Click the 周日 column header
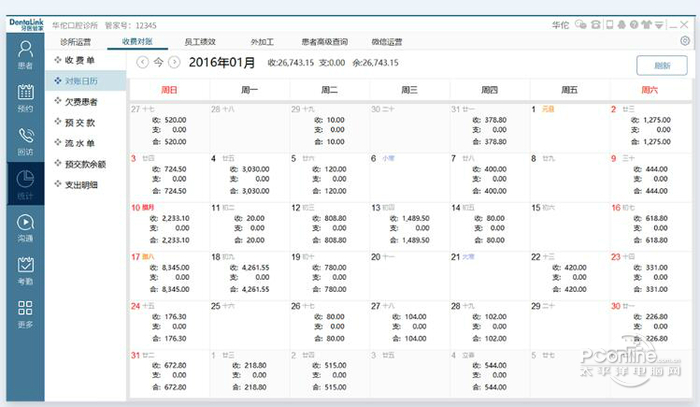The height and width of the screenshot is (407, 700). pyautogui.click(x=169, y=90)
